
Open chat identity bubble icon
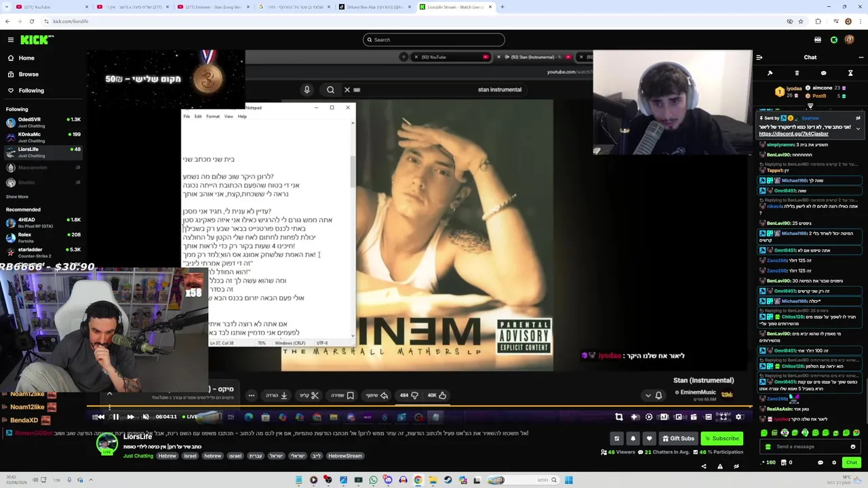click(821, 463)
